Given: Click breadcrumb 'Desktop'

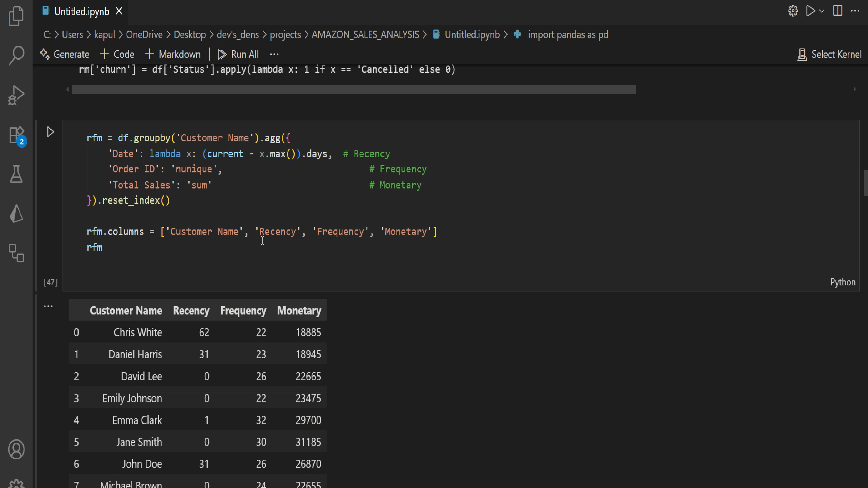Looking at the screenshot, I should point(190,35).
